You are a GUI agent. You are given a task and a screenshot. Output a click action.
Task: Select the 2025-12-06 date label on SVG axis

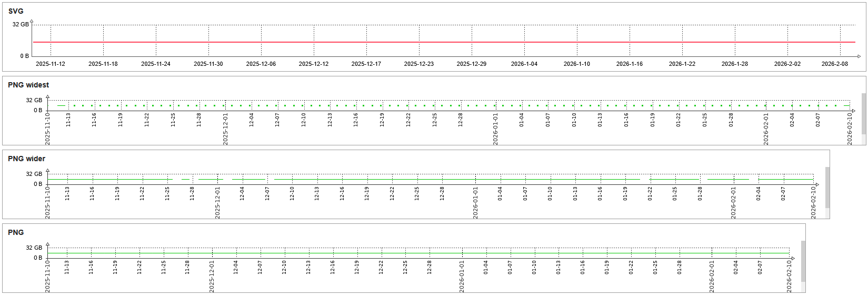coord(261,64)
